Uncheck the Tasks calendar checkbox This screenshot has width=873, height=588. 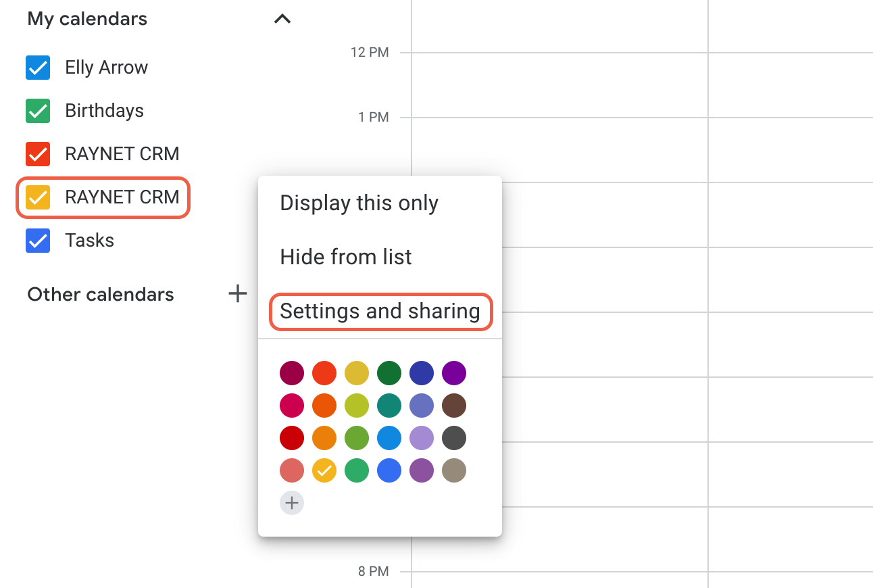38,241
